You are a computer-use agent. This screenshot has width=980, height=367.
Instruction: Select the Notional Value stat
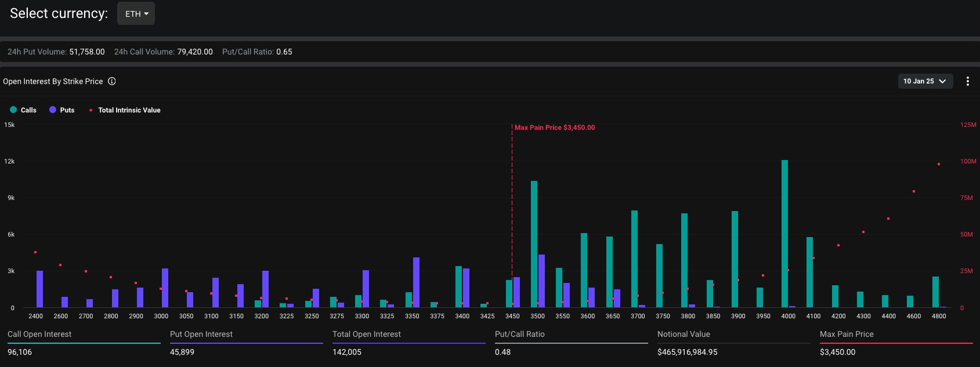pyautogui.click(x=684, y=335)
